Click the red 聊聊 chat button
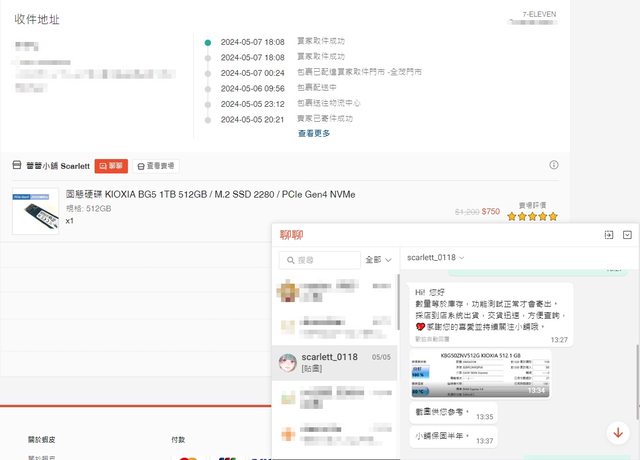640x460 pixels. [111, 165]
